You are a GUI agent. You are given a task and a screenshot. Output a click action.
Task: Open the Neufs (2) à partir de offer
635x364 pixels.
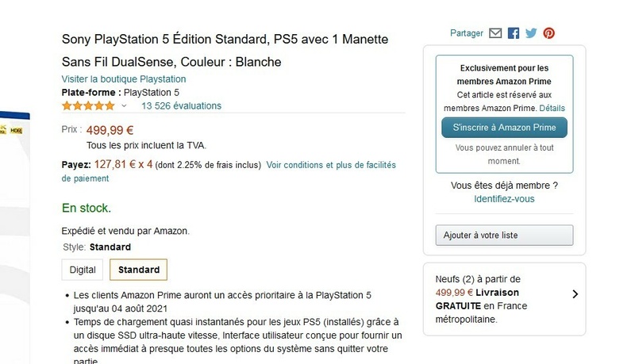coord(478,279)
